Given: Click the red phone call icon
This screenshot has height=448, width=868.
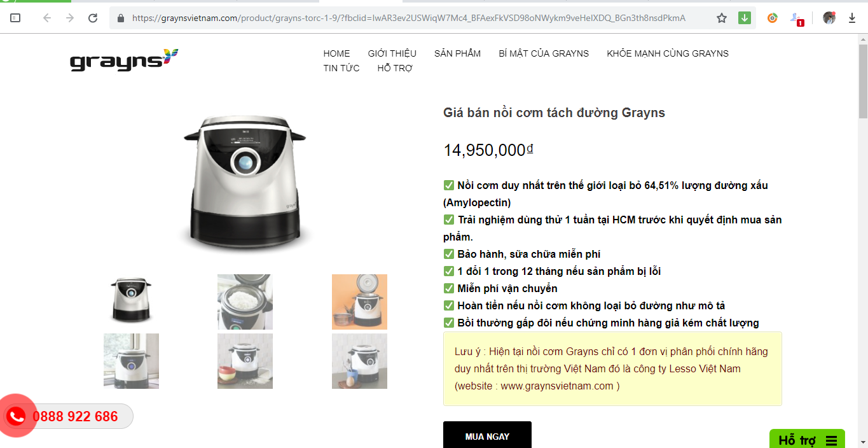Looking at the screenshot, I should point(17,416).
